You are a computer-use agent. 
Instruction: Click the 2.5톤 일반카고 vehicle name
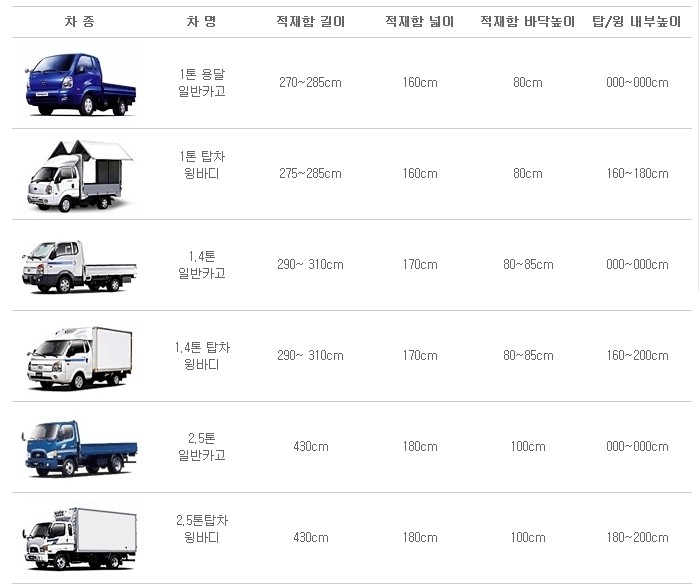[202, 447]
